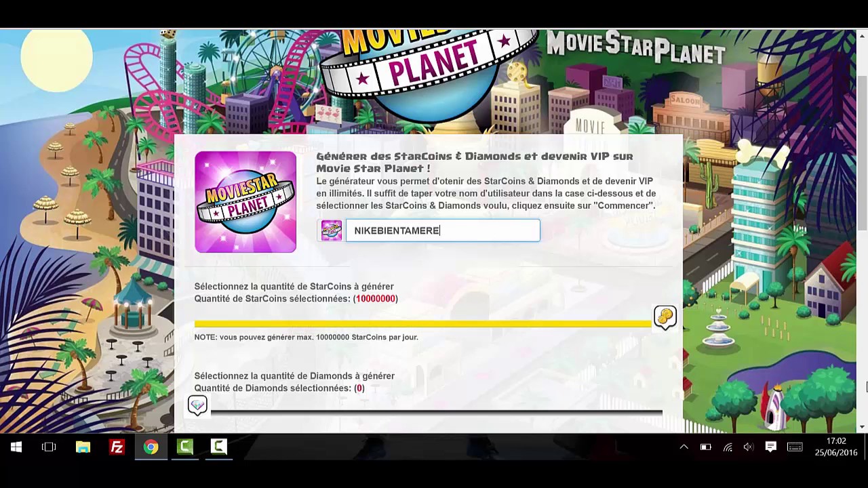
Task: Click the diamond slider handle icon
Action: pyautogui.click(x=197, y=406)
